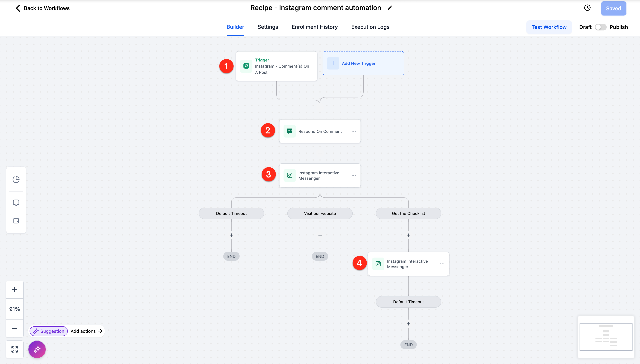Open options menu on Respond On Comment
Screen dimensions: 640x364
354,131
